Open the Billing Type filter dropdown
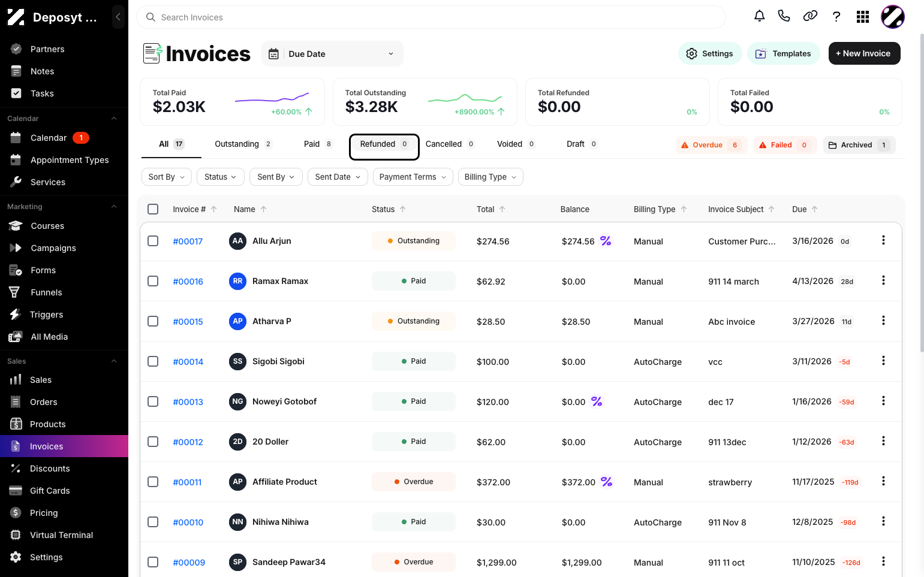The width and height of the screenshot is (924, 577). [x=490, y=177]
